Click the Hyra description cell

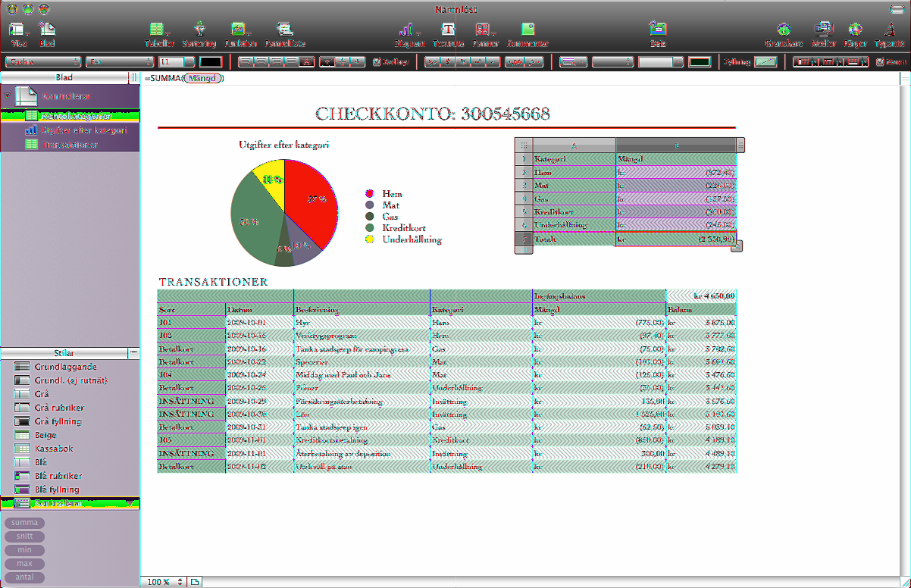[x=362, y=322]
